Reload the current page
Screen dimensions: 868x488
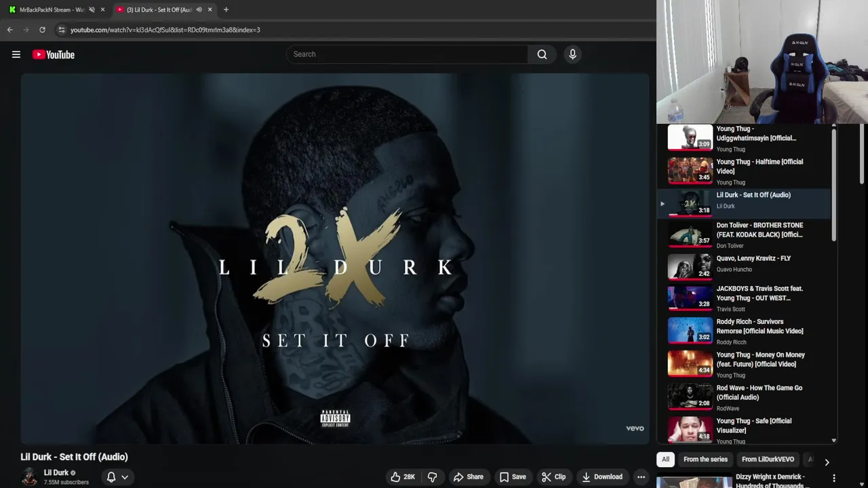point(42,30)
